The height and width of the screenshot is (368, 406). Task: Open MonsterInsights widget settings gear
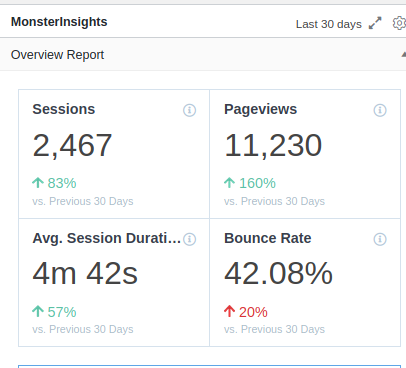tap(399, 23)
